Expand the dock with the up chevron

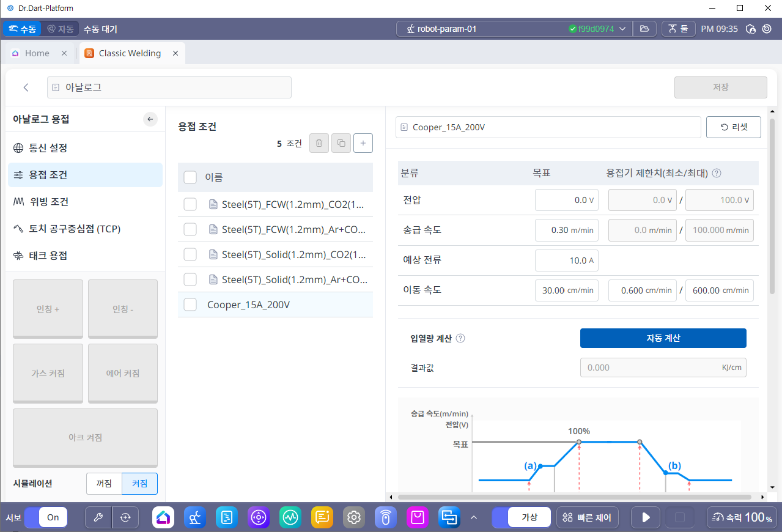click(x=473, y=517)
